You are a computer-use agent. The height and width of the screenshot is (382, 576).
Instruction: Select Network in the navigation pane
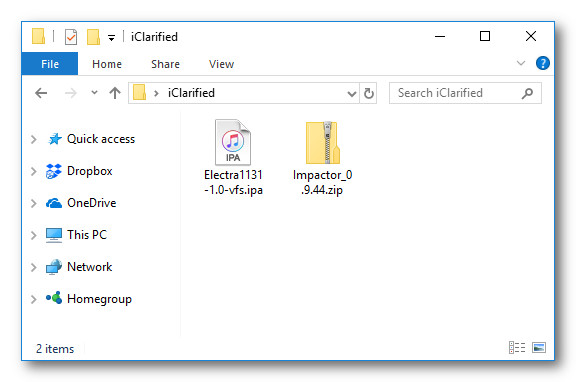click(x=89, y=267)
